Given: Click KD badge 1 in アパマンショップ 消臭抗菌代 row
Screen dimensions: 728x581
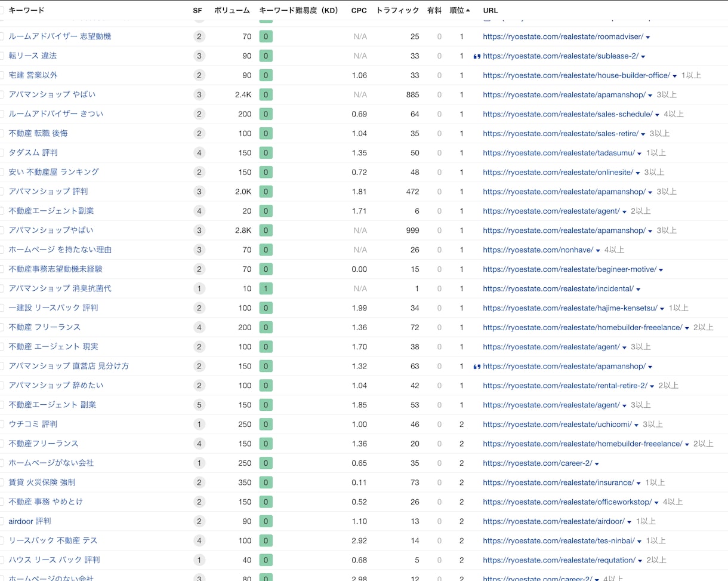Looking at the screenshot, I should tap(266, 288).
